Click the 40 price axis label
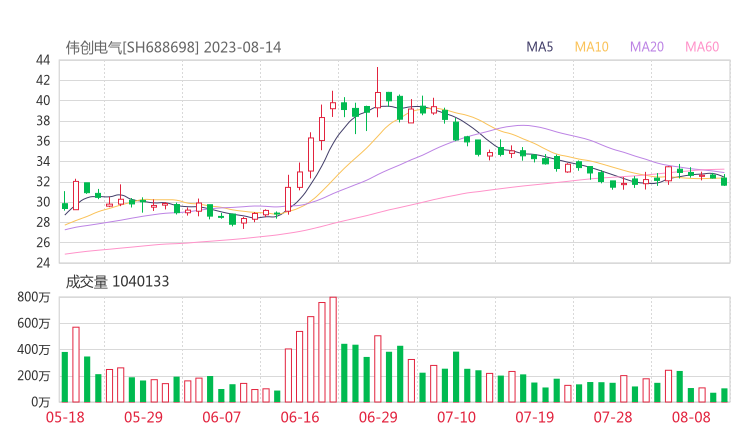This screenshot has width=740, height=440. pyautogui.click(x=42, y=101)
